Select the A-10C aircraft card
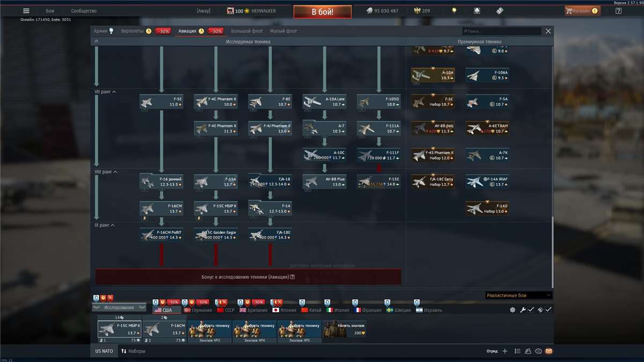 (x=325, y=156)
